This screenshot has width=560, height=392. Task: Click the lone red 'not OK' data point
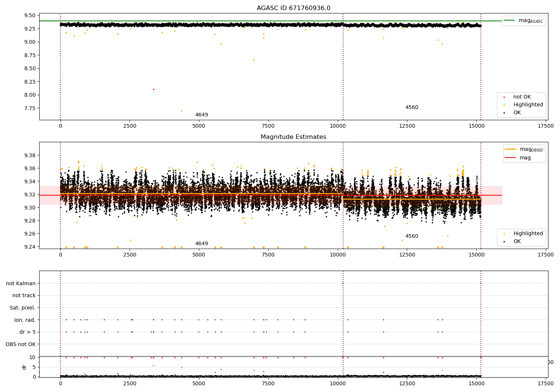tap(153, 90)
